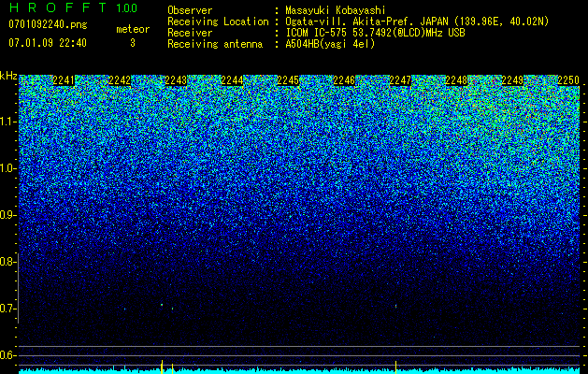Click the 2244 time marker
This screenshot has width=588, height=374.
click(x=232, y=80)
